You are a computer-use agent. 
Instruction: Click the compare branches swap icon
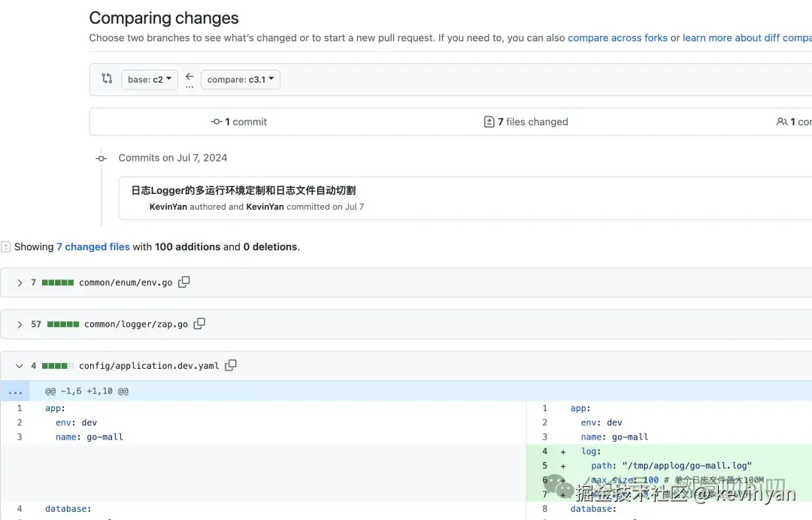[x=107, y=79]
